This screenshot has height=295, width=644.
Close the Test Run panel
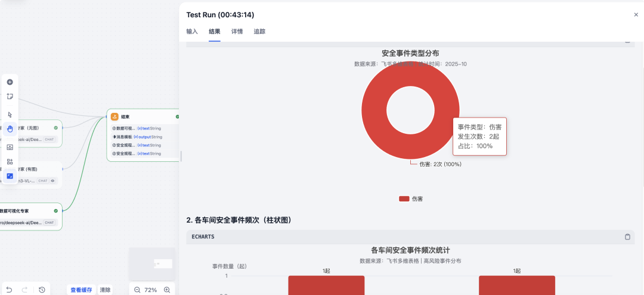click(636, 15)
